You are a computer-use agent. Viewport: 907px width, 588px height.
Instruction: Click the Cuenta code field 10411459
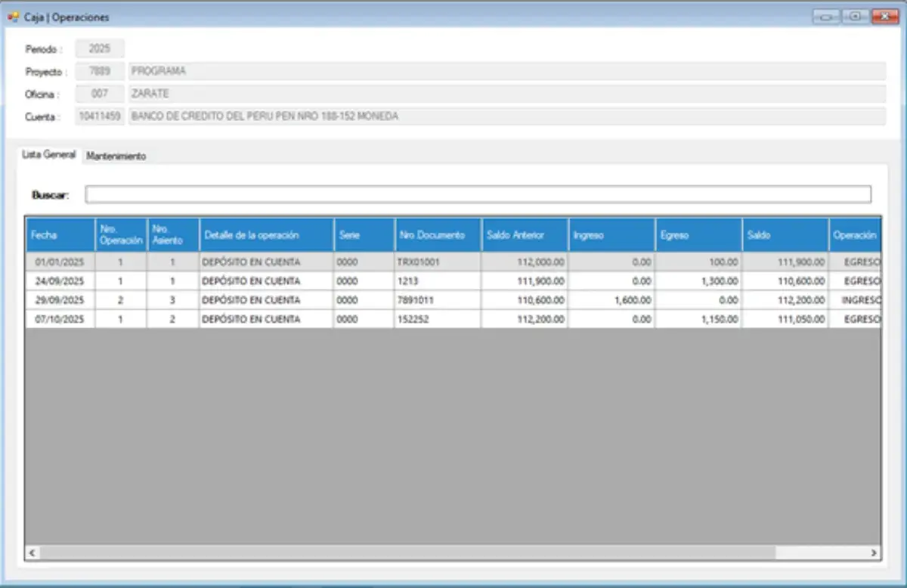point(100,116)
